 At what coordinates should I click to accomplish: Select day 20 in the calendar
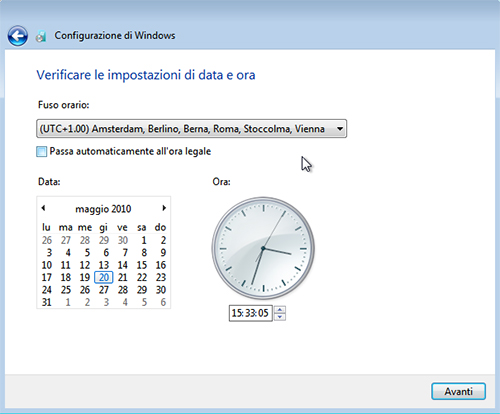104,277
